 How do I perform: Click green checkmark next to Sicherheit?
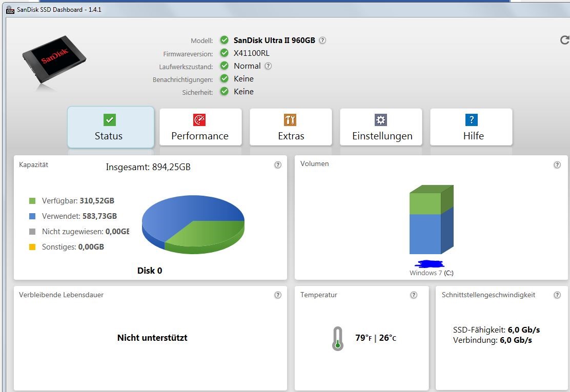point(225,91)
